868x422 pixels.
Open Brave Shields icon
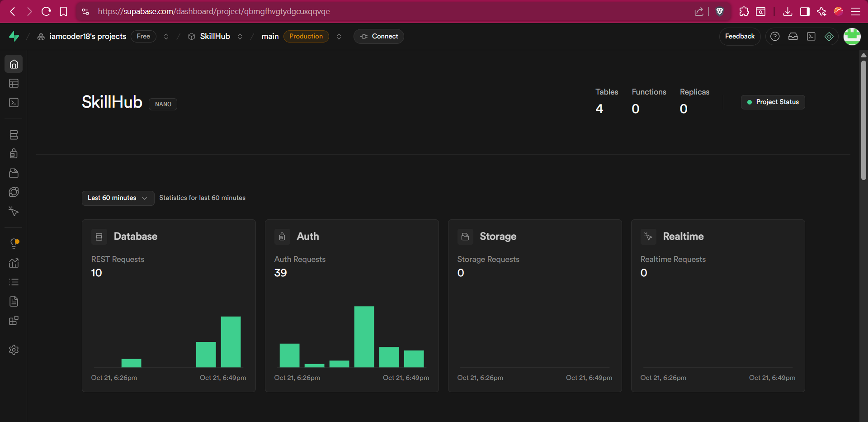click(x=720, y=11)
